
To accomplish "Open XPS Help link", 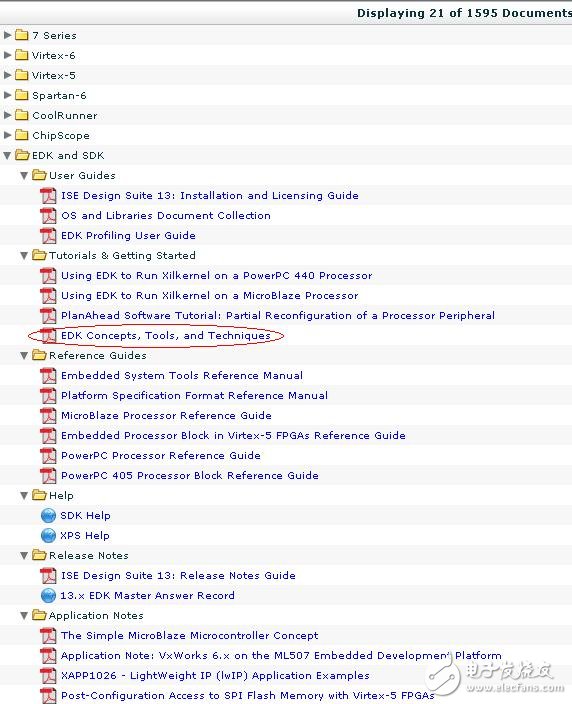I will pos(85,536).
